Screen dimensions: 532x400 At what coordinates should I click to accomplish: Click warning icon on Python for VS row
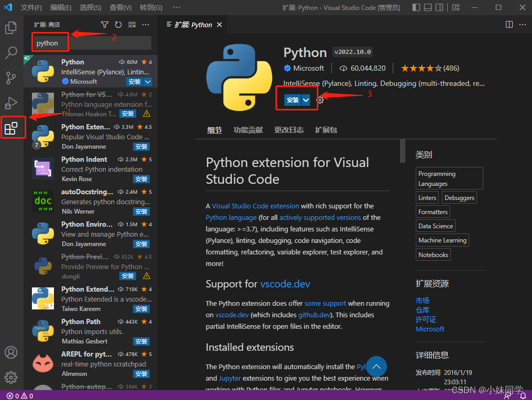(147, 114)
